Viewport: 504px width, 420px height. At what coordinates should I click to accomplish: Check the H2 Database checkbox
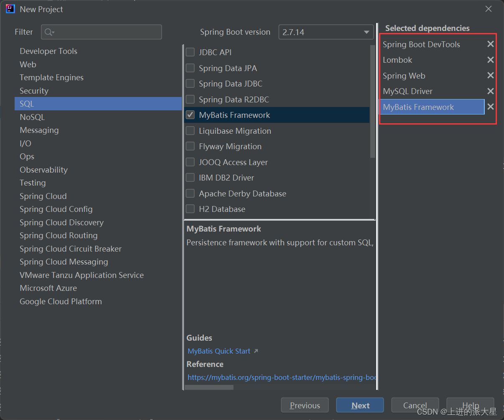click(190, 209)
